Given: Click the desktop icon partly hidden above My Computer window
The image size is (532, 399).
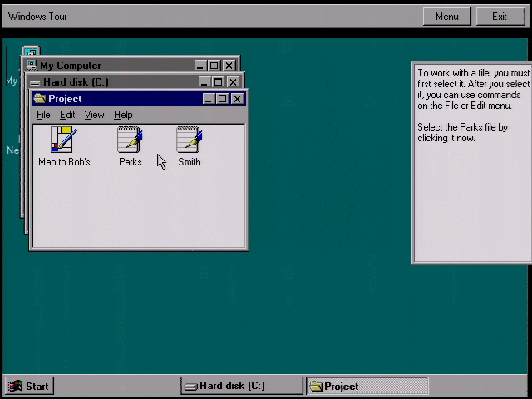Looking at the screenshot, I should [x=32, y=51].
